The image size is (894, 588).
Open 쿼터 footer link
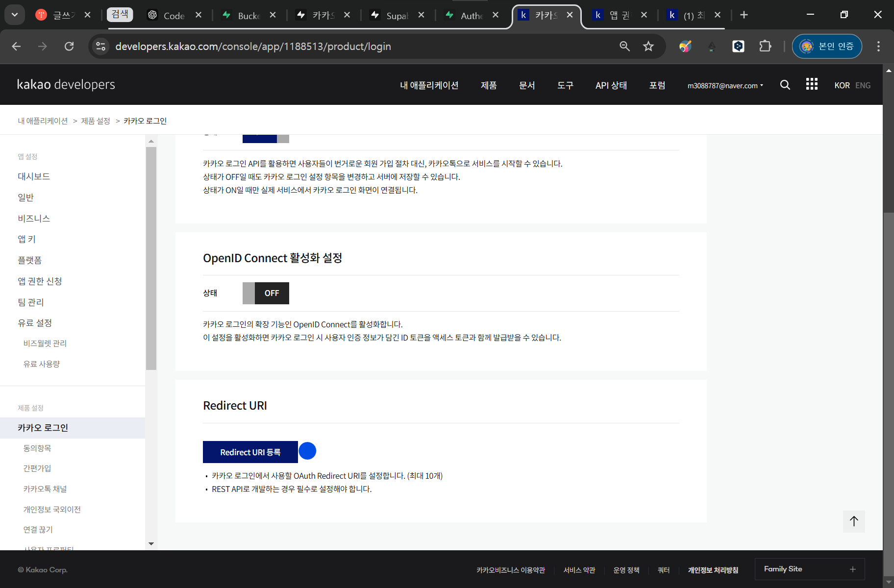664,570
